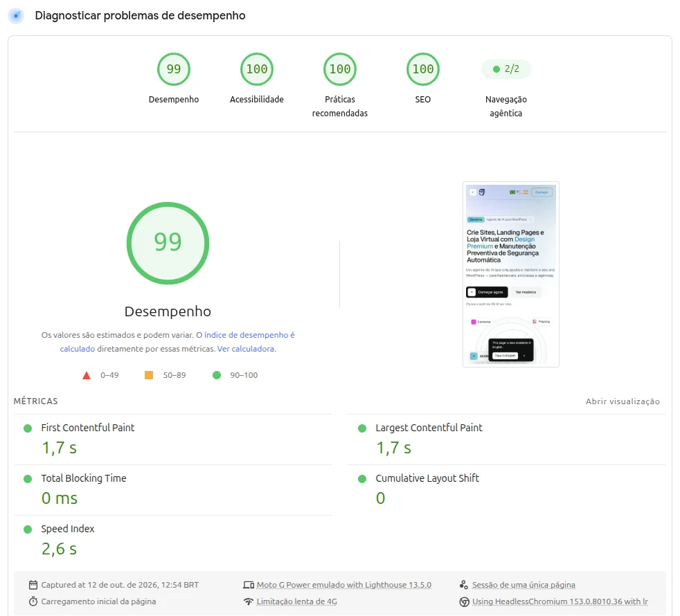The width and height of the screenshot is (680, 616).
Task: Click Abrir visualização button
Action: (623, 401)
